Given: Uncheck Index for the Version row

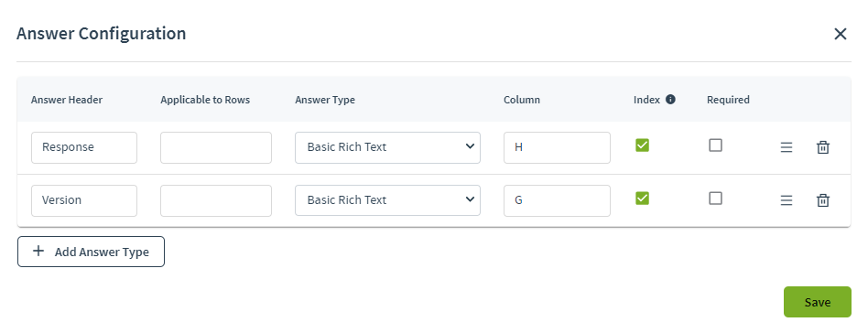Looking at the screenshot, I should (642, 198).
